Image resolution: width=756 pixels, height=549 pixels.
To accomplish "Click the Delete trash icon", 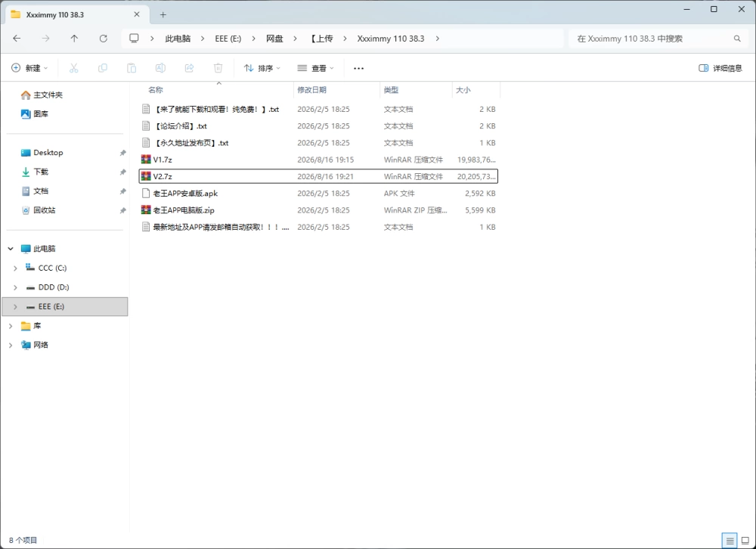I will coord(218,68).
